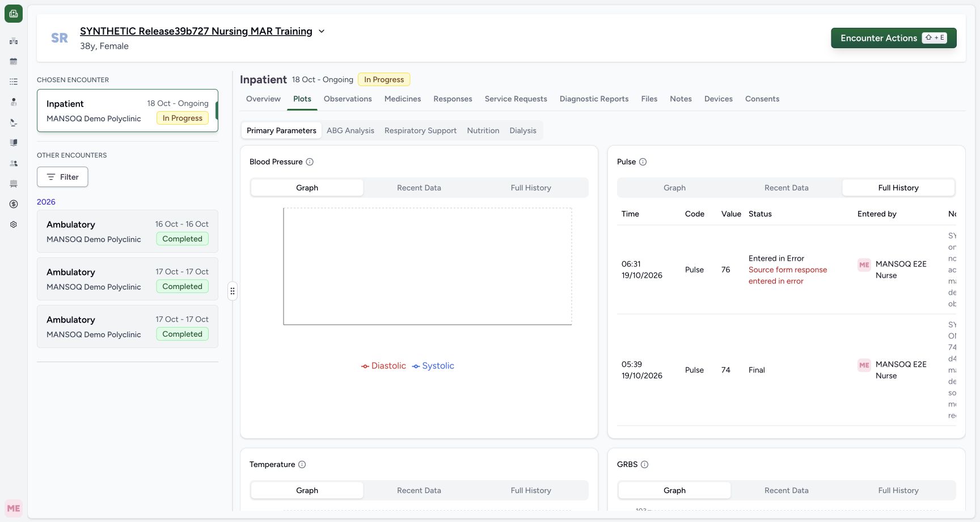
Task: Open the Observations tab
Action: pyautogui.click(x=348, y=99)
